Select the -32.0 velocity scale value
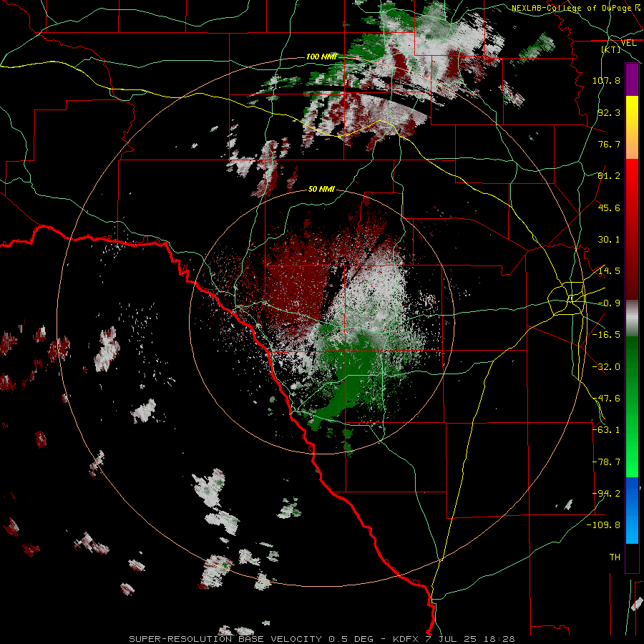Viewport: 644px width, 644px height. click(x=606, y=367)
